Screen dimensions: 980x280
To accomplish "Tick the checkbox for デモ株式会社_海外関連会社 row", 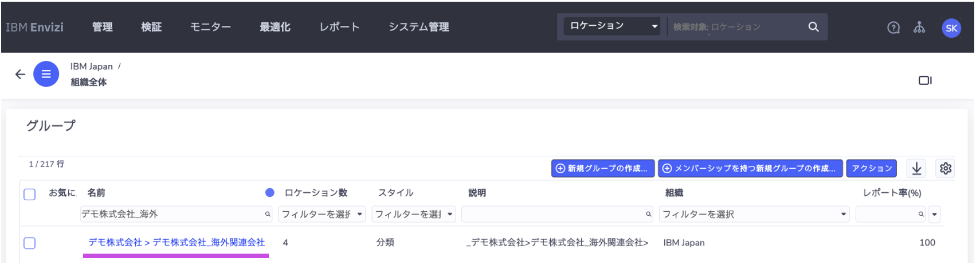I will (30, 243).
